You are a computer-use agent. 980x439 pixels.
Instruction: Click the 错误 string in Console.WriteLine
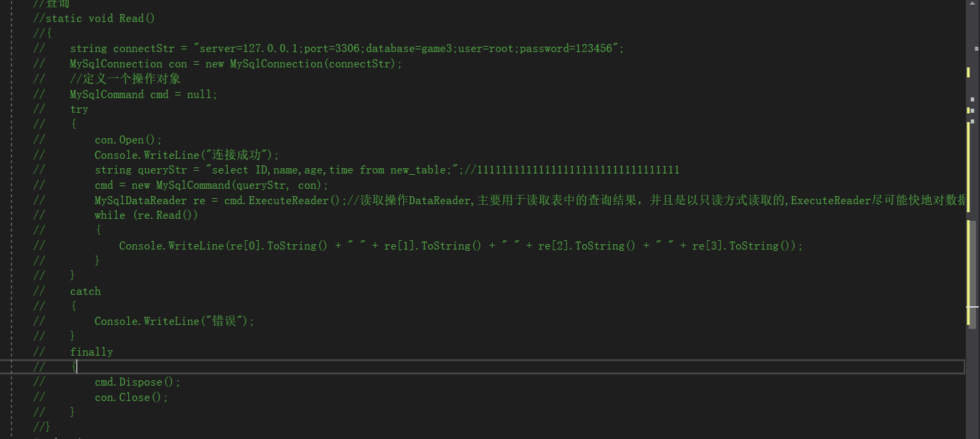(224, 321)
